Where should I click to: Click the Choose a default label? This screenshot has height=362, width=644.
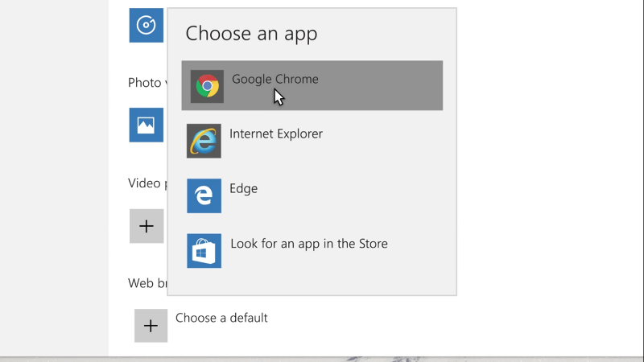click(x=221, y=318)
